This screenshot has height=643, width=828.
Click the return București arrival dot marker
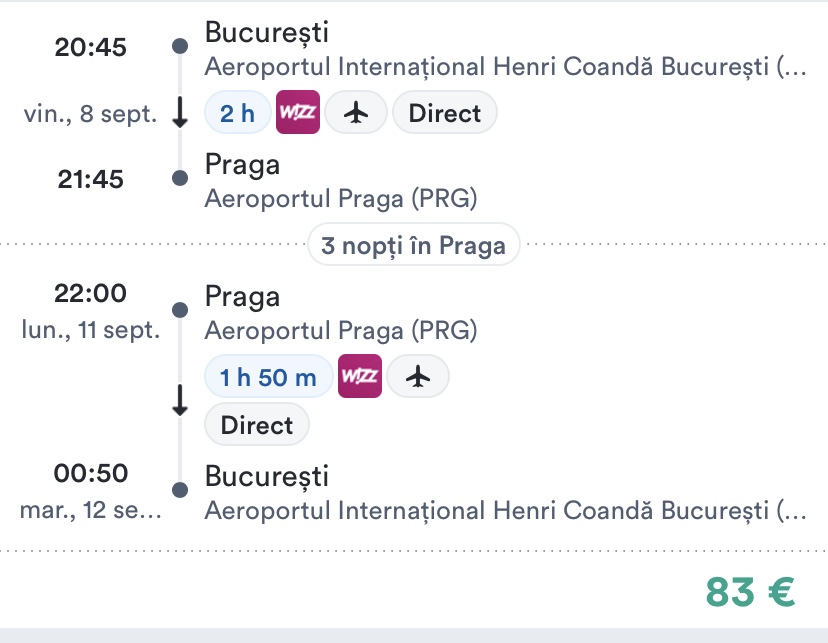tap(180, 490)
